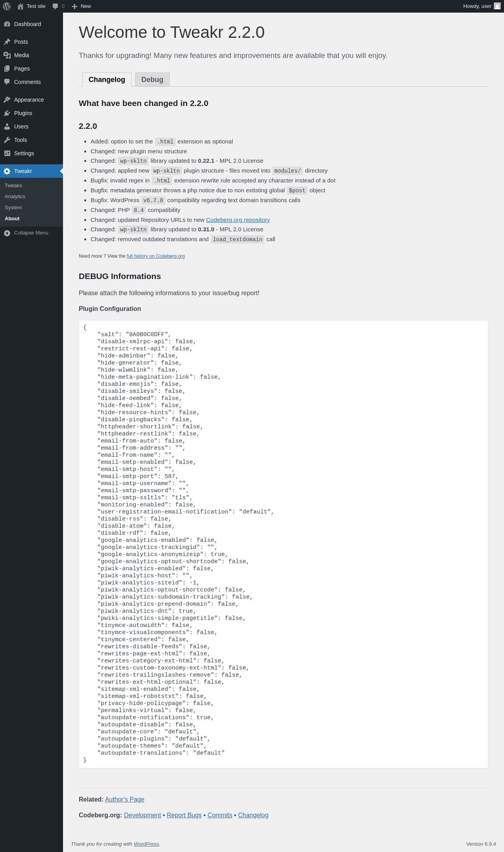Image resolution: width=504 pixels, height=852 pixels.
Task: Click the Tools wrench icon
Action: [7, 140]
